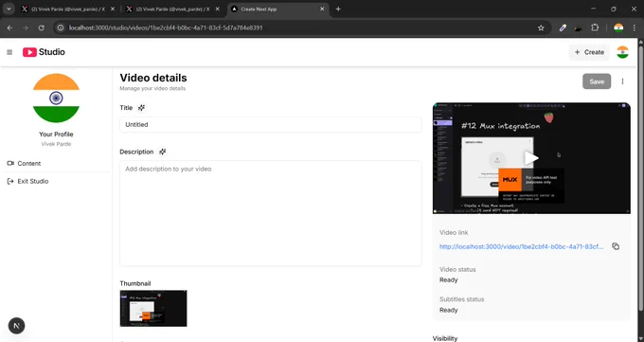Focus the Description text area
This screenshot has height=342, width=644.
271,213
